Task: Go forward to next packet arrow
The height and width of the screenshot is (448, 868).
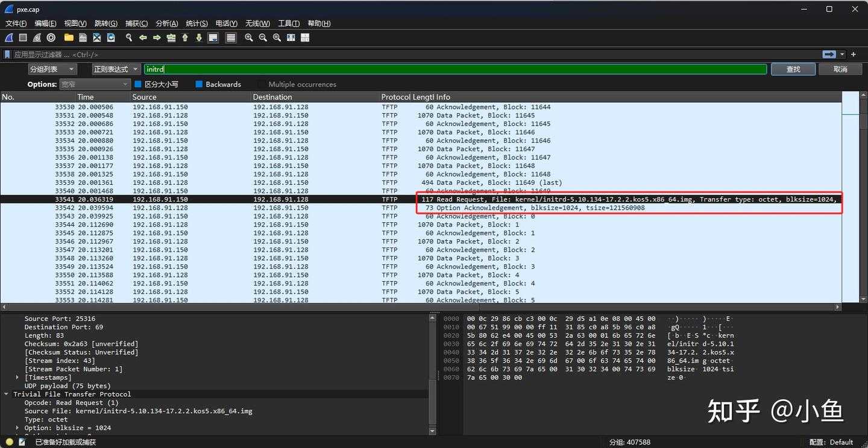Action: click(x=157, y=38)
